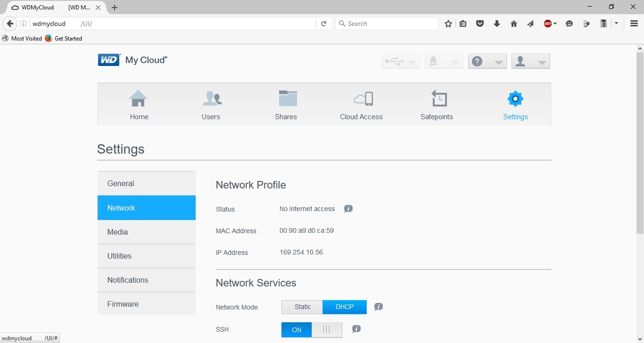Click the paper plane toolbar icon
Viewport: 644px width, 343px height.
coord(530,24)
